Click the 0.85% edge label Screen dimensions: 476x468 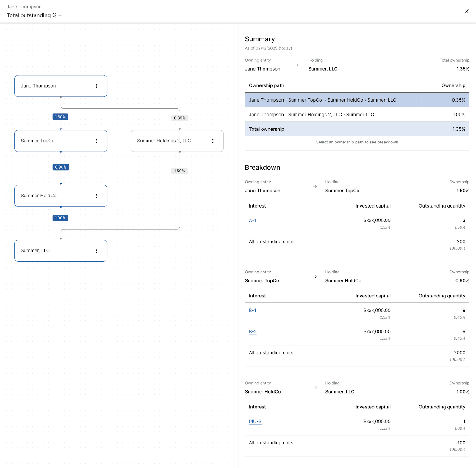179,118
